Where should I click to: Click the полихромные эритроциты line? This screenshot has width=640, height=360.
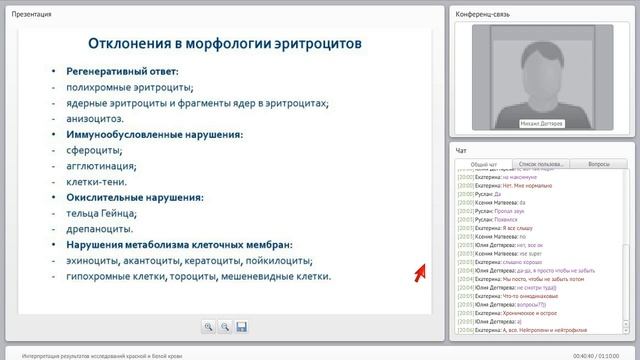(130, 87)
